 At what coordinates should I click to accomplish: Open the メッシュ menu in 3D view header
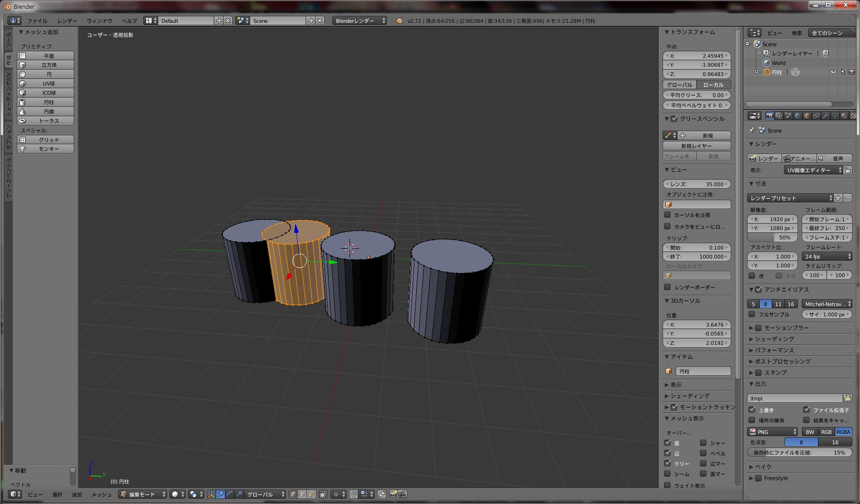(101, 495)
